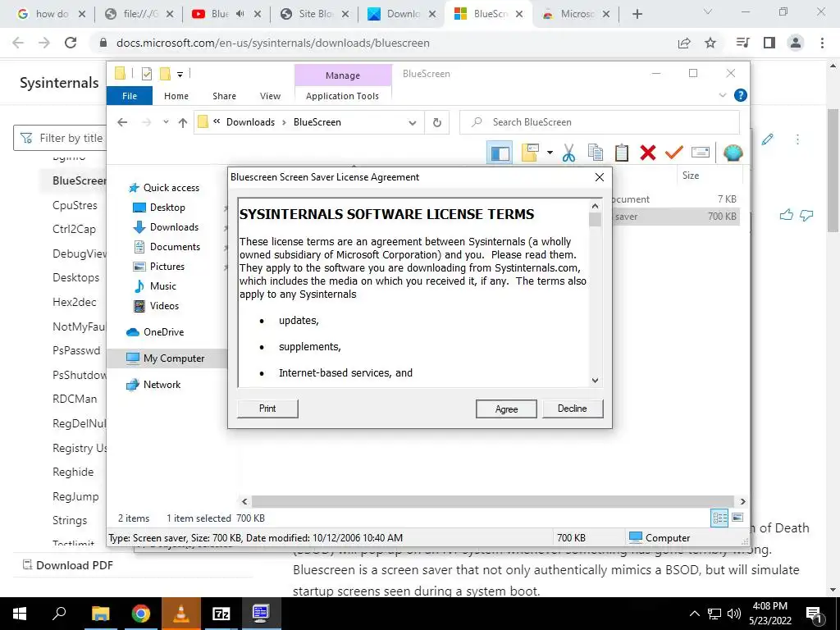Click the Download PDF link

67,565
